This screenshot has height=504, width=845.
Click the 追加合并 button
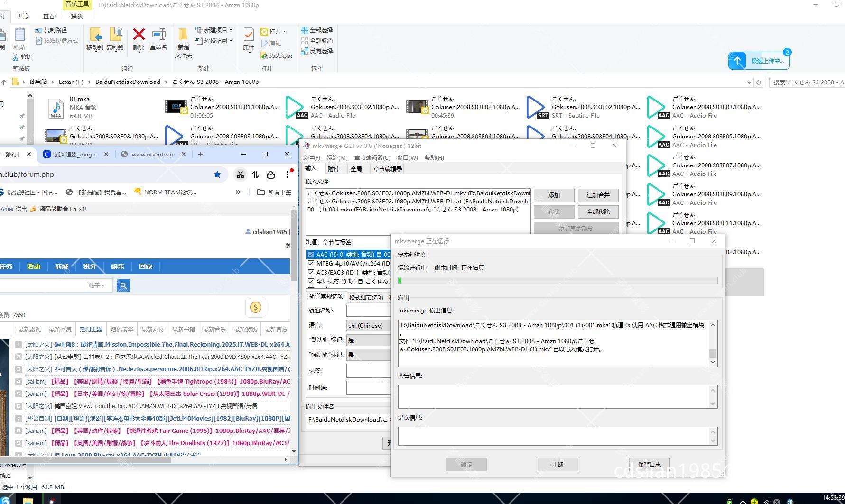(x=598, y=195)
